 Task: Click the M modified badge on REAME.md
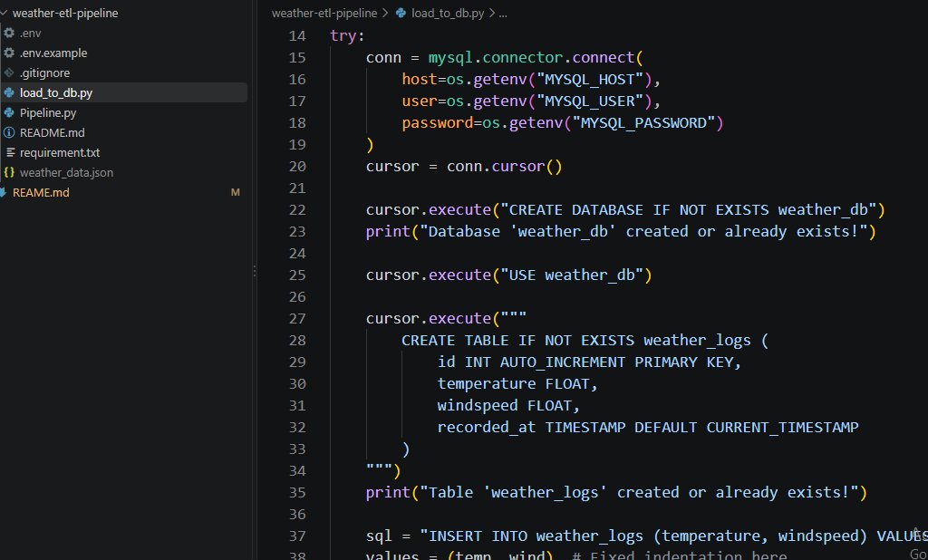click(x=235, y=192)
